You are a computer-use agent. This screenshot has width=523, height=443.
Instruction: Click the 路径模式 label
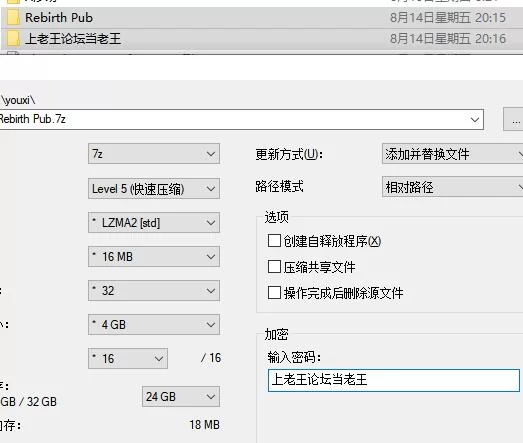tap(280, 186)
